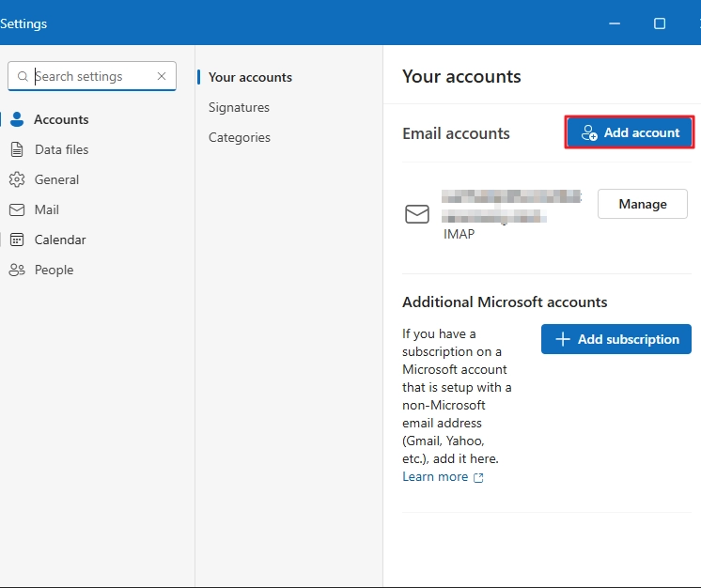The height and width of the screenshot is (588, 701).
Task: Clear the search settings box with X
Action: pyautogui.click(x=162, y=76)
